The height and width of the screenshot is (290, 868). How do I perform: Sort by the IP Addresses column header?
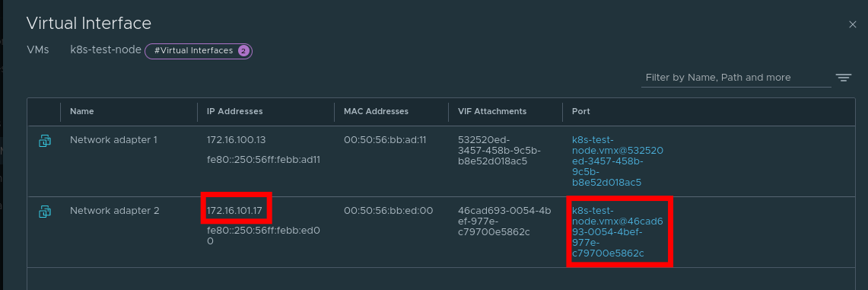pyautogui.click(x=235, y=111)
